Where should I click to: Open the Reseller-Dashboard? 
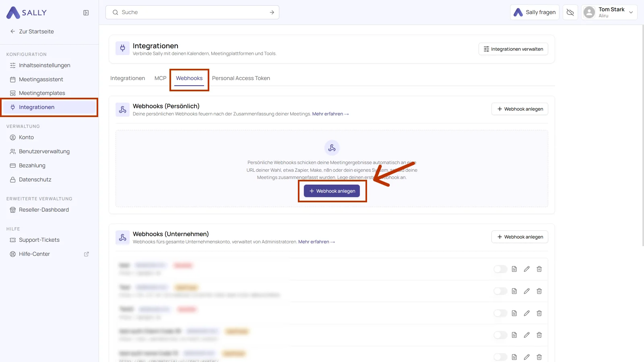pyautogui.click(x=49, y=210)
